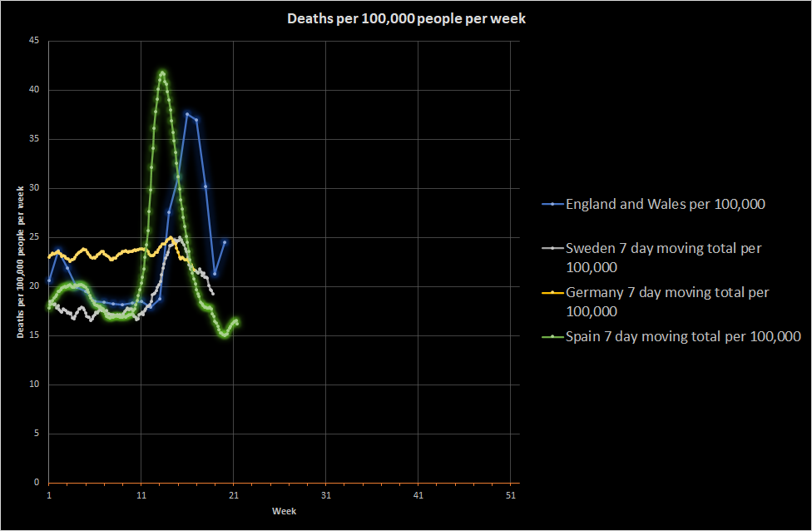
Task: Click the Germany series peak data point near 25
Action: [x=171, y=237]
